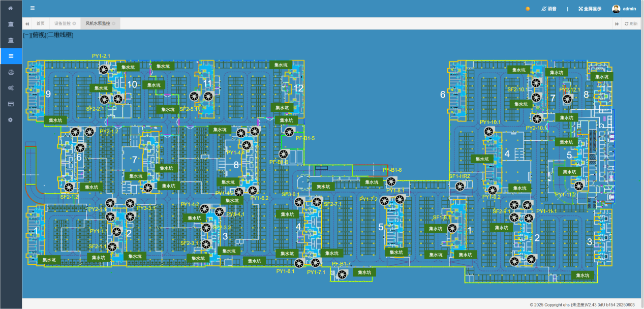Image resolution: width=644 pixels, height=309 pixels.
Task: Switch to the 首页 tab
Action: tap(41, 23)
